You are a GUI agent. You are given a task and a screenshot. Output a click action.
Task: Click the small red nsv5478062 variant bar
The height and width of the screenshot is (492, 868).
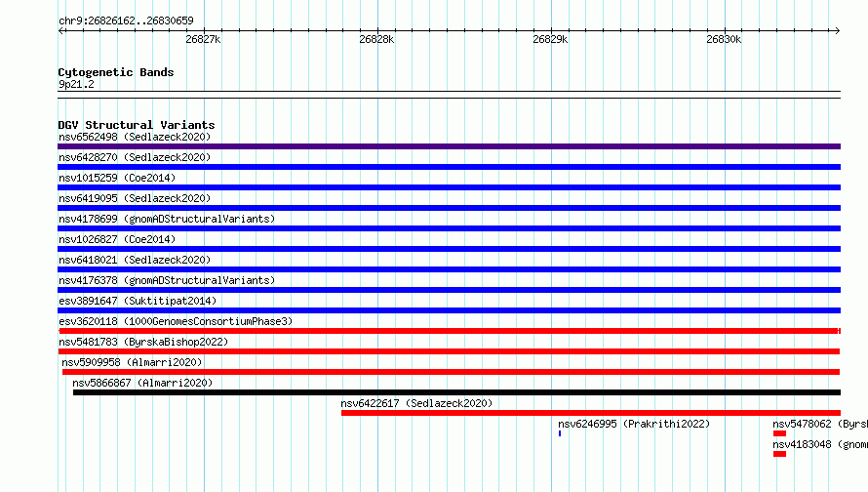click(779, 433)
